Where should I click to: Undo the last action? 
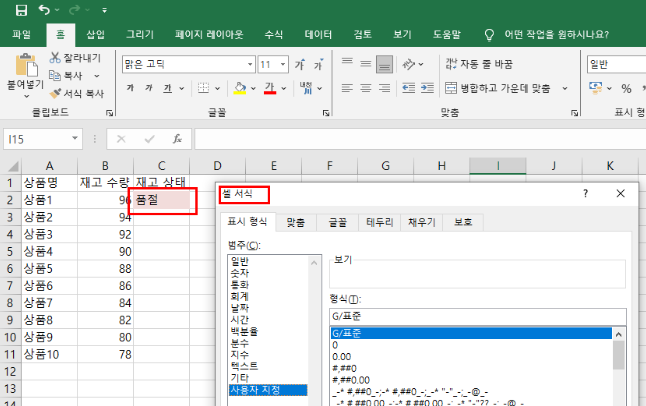pyautogui.click(x=44, y=9)
